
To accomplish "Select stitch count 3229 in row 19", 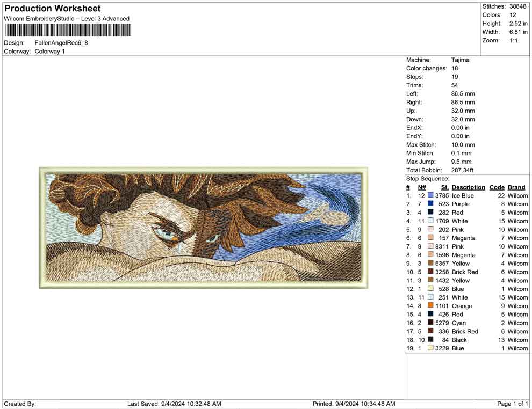I will (442, 348).
